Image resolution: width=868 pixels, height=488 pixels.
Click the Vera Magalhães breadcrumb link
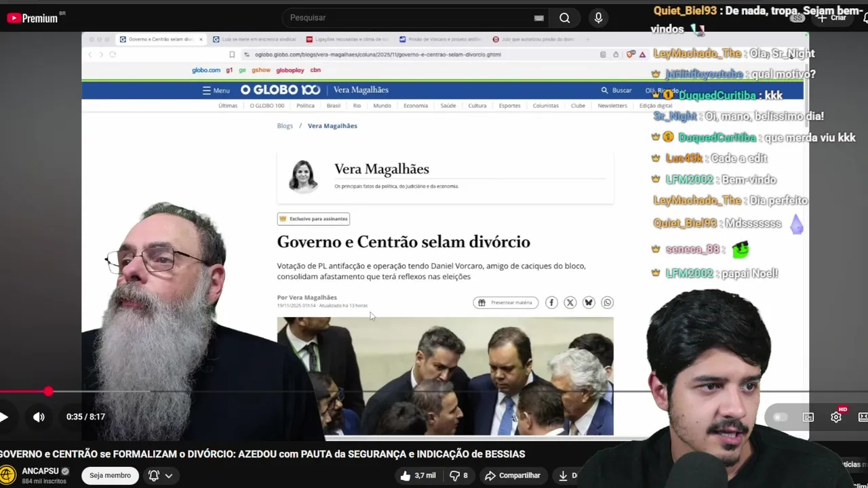[332, 126]
